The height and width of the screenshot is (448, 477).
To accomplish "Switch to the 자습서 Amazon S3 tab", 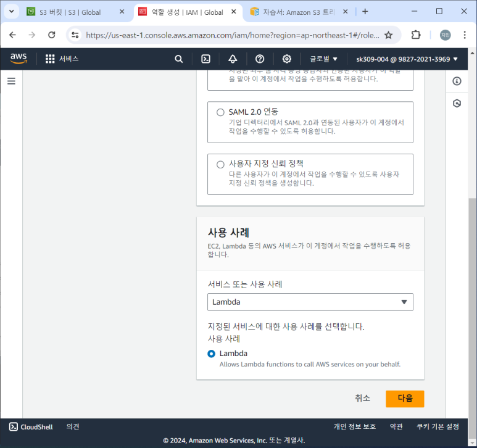I will pos(299,12).
